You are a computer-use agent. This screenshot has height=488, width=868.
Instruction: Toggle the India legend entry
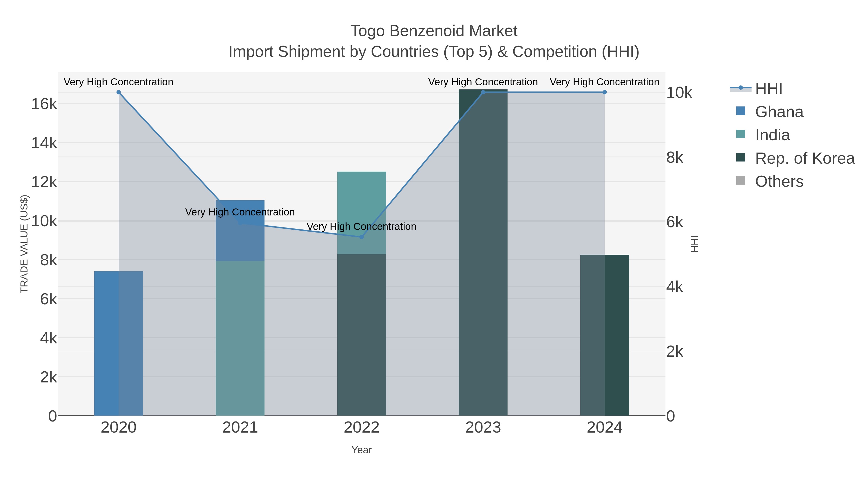[763, 135]
